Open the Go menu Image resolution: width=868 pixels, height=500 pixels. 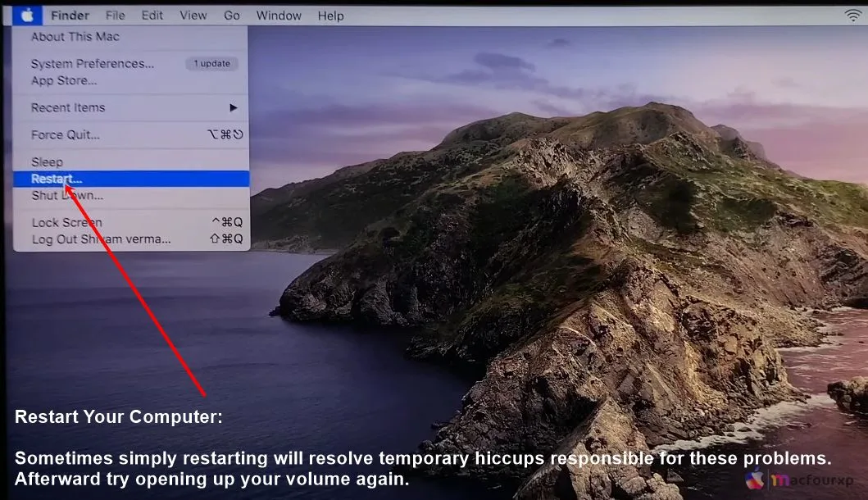(232, 16)
